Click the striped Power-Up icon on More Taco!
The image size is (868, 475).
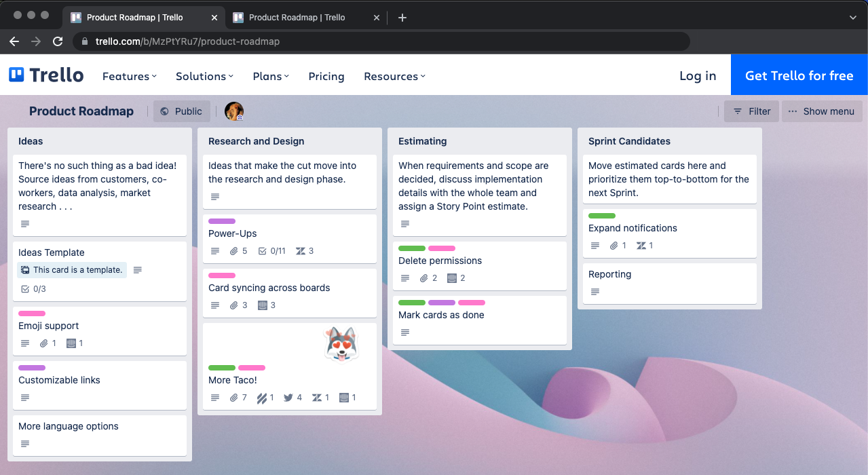pos(261,398)
